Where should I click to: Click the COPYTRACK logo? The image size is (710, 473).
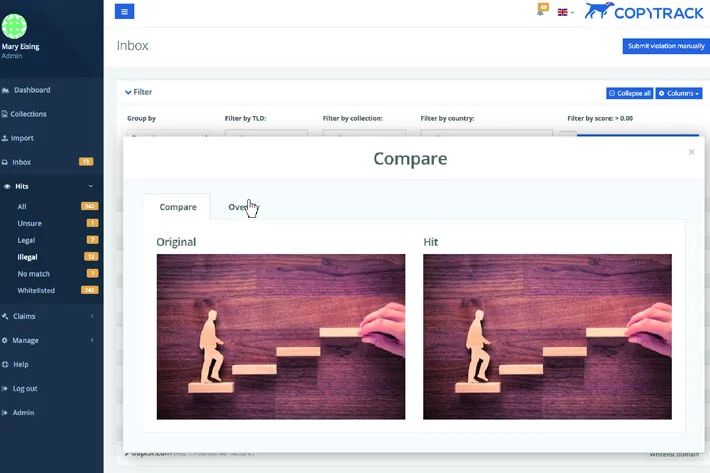click(643, 11)
